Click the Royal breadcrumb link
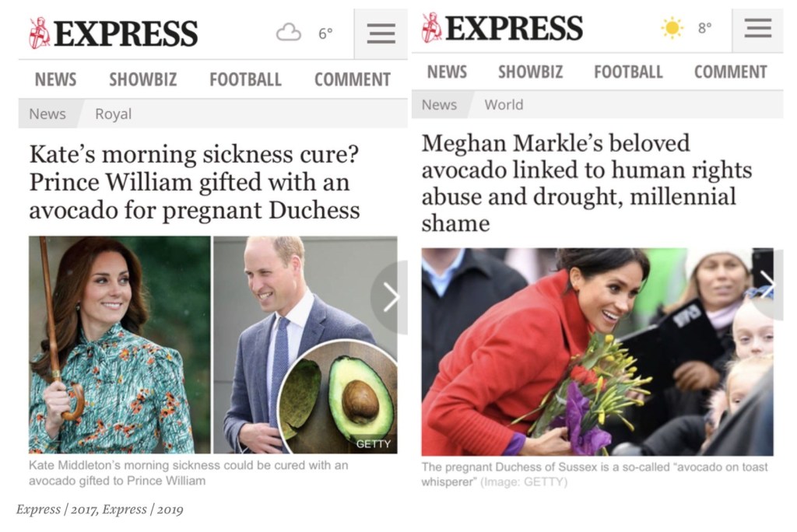797x532 pixels. click(x=113, y=114)
